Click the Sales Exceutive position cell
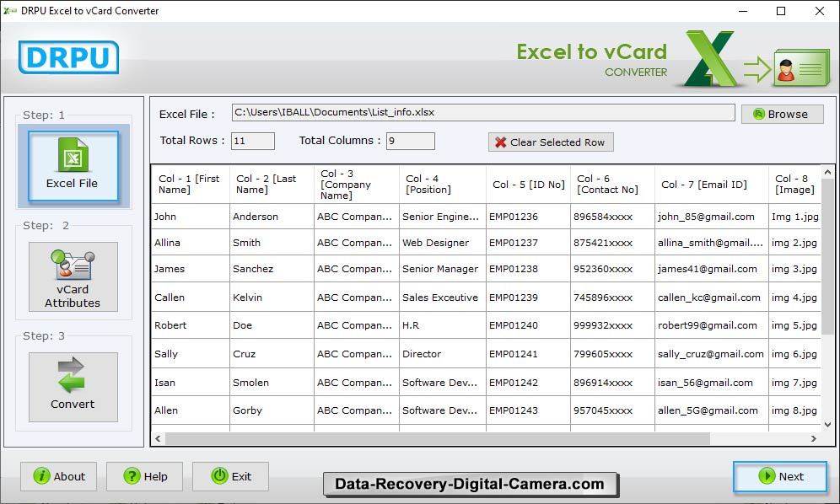This screenshot has width=840, height=504. (x=443, y=298)
